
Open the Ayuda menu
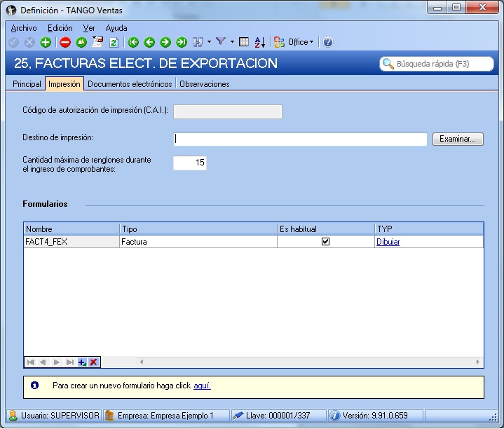pyautogui.click(x=116, y=28)
